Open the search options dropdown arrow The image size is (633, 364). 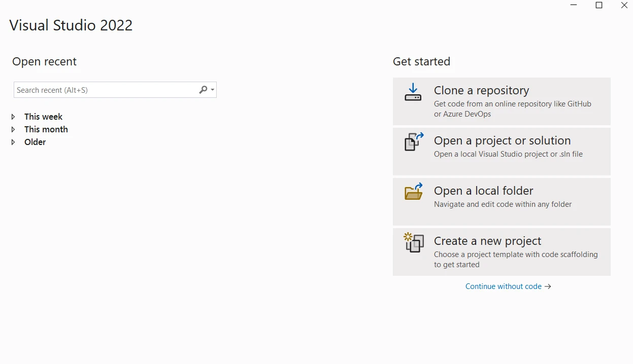coord(213,90)
